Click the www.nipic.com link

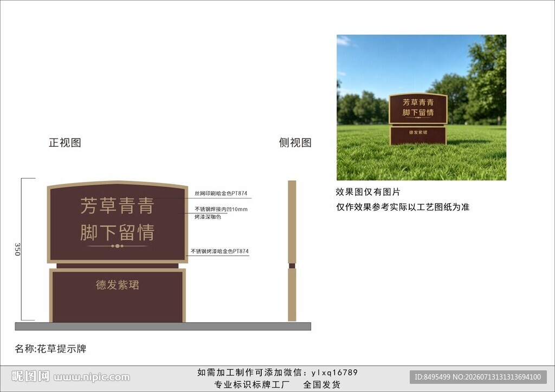[x=92, y=377]
